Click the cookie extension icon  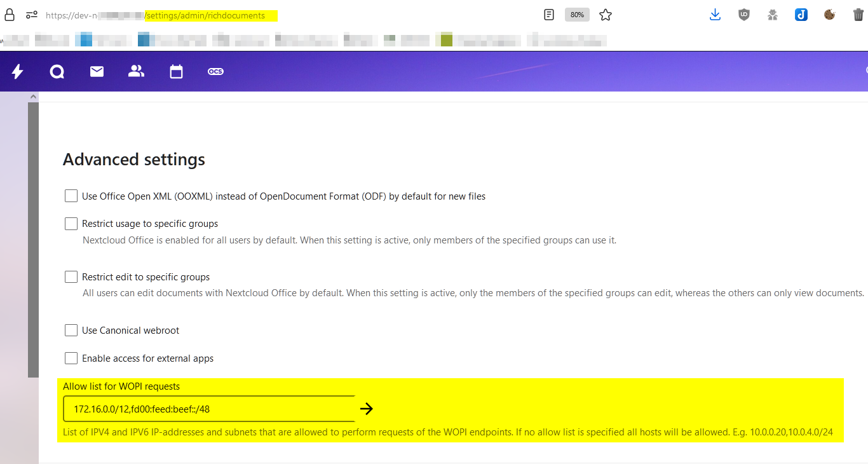point(829,15)
